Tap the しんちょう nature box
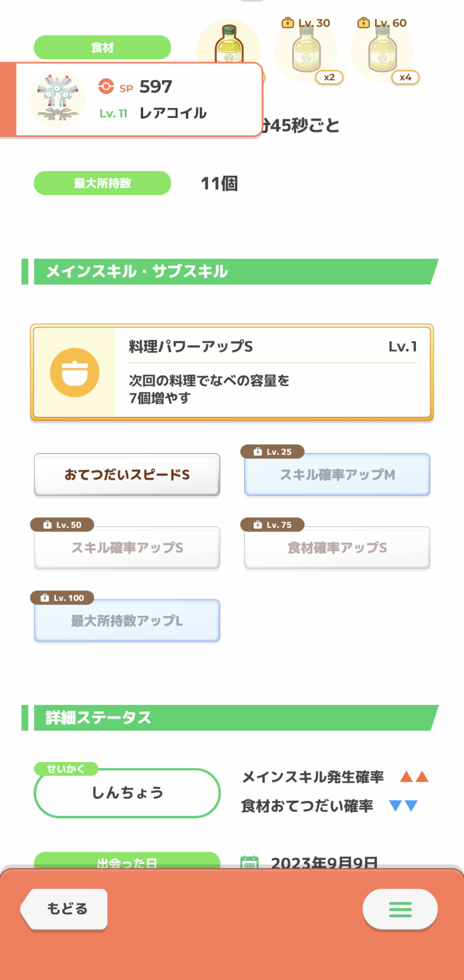Image resolution: width=464 pixels, height=980 pixels. tap(127, 793)
